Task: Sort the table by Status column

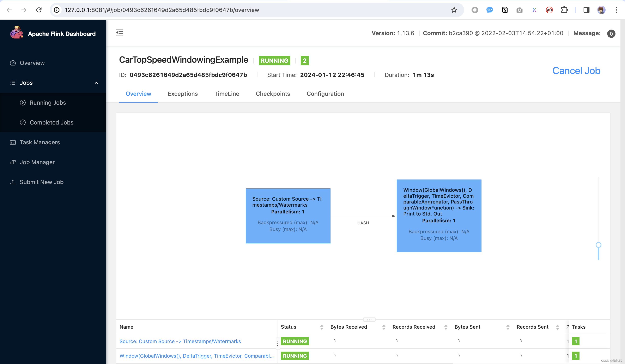Action: click(x=321, y=327)
